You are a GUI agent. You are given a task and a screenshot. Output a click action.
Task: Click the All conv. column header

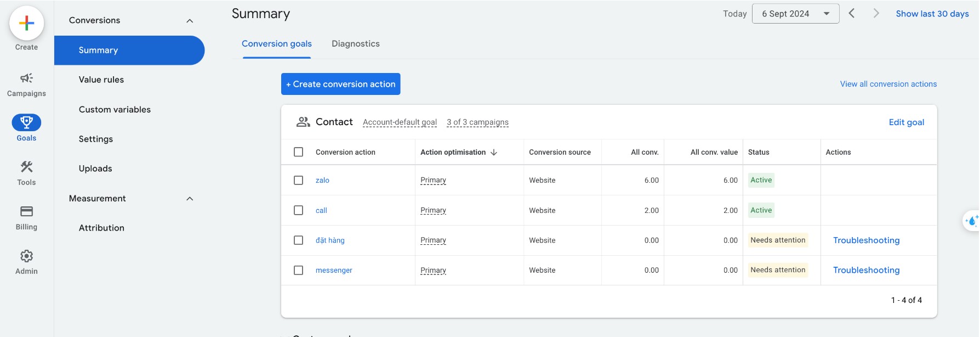pyautogui.click(x=645, y=152)
